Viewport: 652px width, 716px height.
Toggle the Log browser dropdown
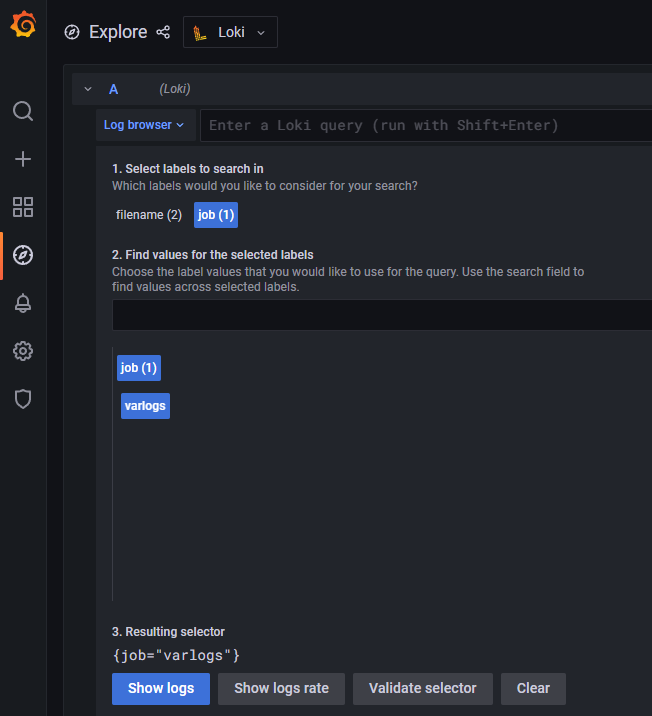point(144,125)
